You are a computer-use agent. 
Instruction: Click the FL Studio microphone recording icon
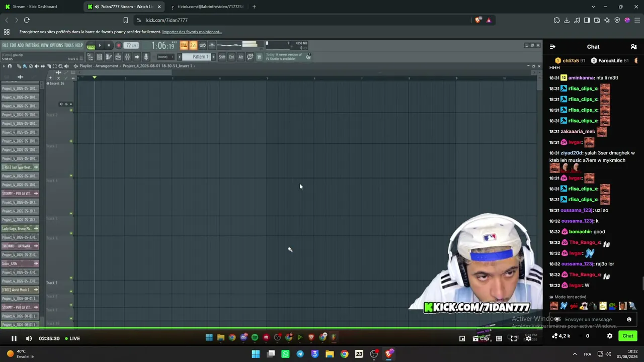pyautogui.click(x=146, y=57)
